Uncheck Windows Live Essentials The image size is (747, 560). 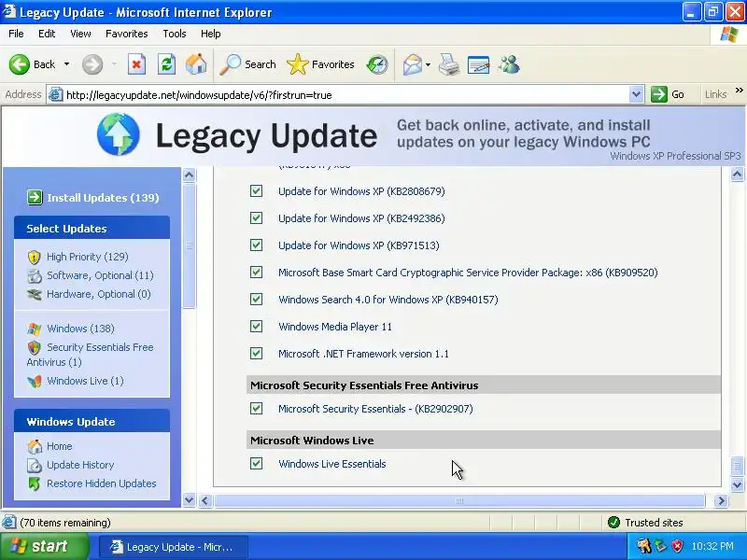pyautogui.click(x=256, y=463)
